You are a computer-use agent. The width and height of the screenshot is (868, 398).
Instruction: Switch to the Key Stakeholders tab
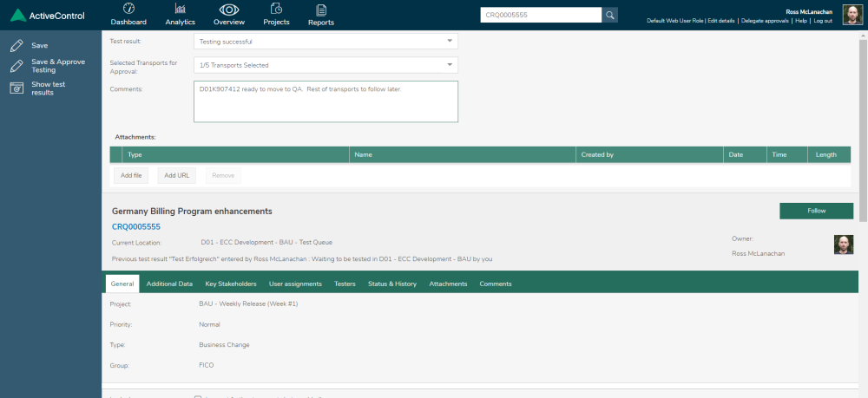pyautogui.click(x=231, y=284)
